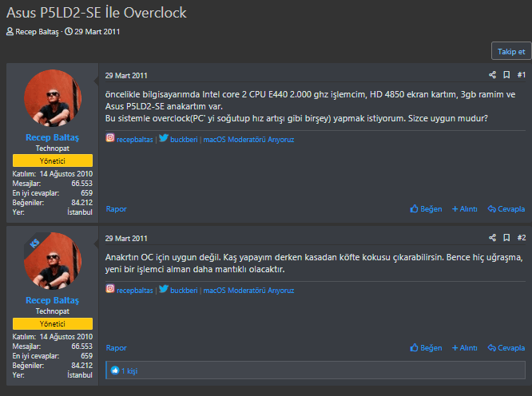Screen dimensions: 532x396
Task: Click the 659 best answers count in post #2 sidebar
Action: [86, 355]
